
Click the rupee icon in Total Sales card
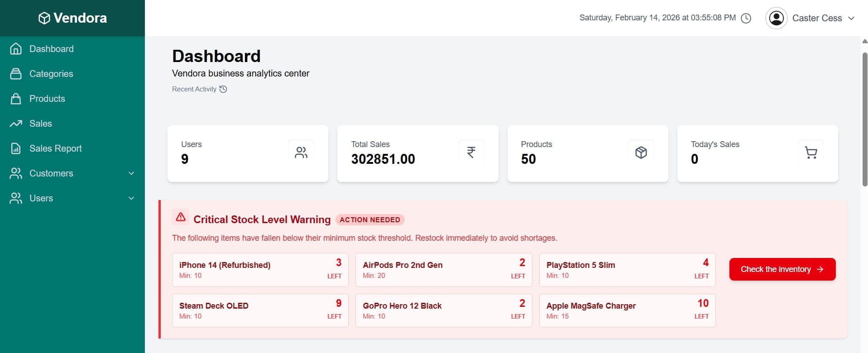pos(471,153)
